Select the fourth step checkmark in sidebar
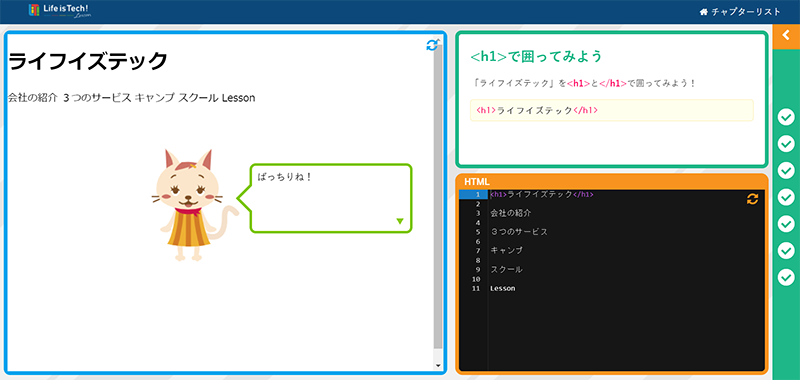This screenshot has width=800, height=380. pyautogui.click(x=786, y=197)
